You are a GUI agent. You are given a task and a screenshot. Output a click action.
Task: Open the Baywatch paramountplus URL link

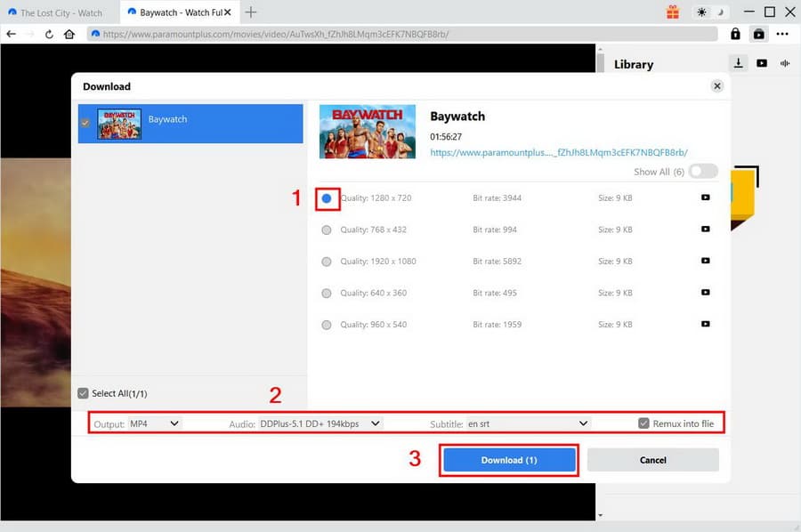(558, 152)
